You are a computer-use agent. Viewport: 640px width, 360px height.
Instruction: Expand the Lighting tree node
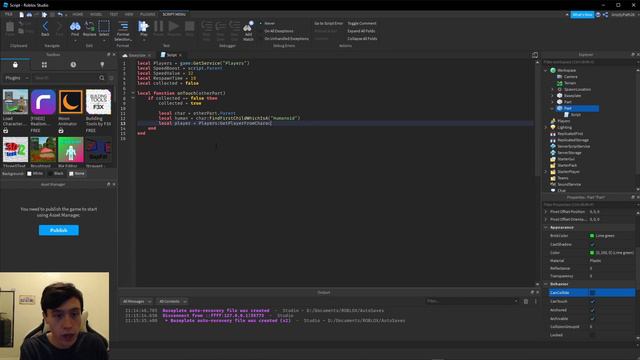(x=546, y=127)
